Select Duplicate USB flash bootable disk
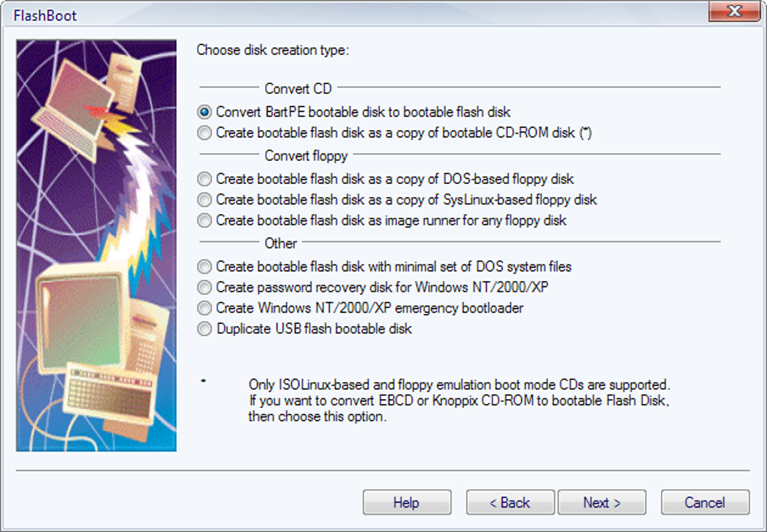The image size is (767, 532). pos(305,328)
